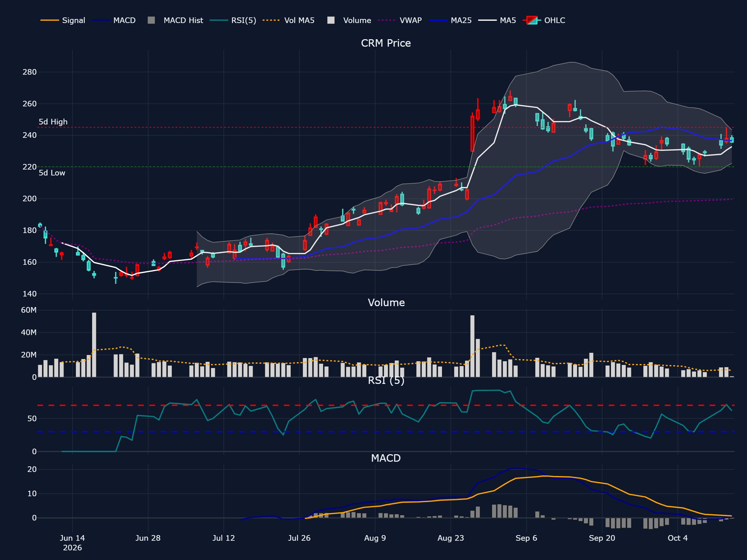Click the Jul 26 x-axis label

299,538
